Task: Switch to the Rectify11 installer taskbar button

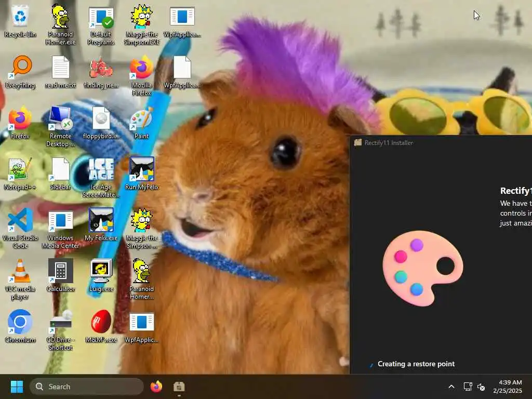Action: (179, 387)
